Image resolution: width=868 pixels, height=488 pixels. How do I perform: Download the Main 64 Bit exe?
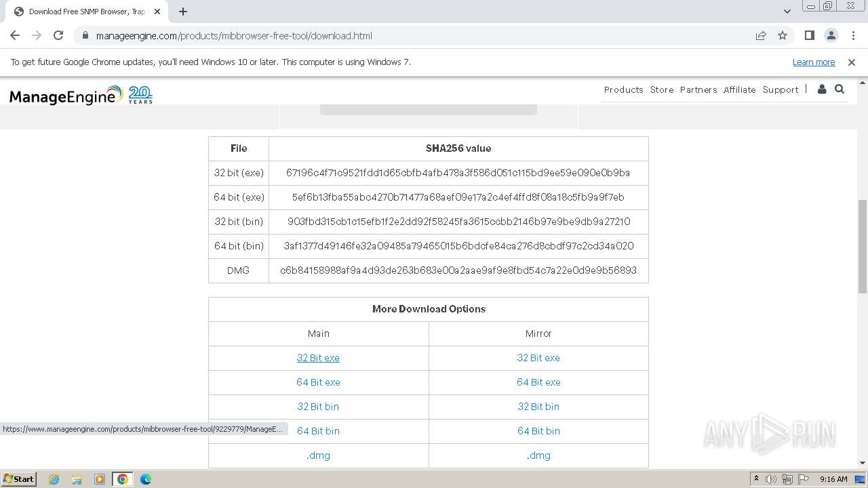tap(318, 382)
